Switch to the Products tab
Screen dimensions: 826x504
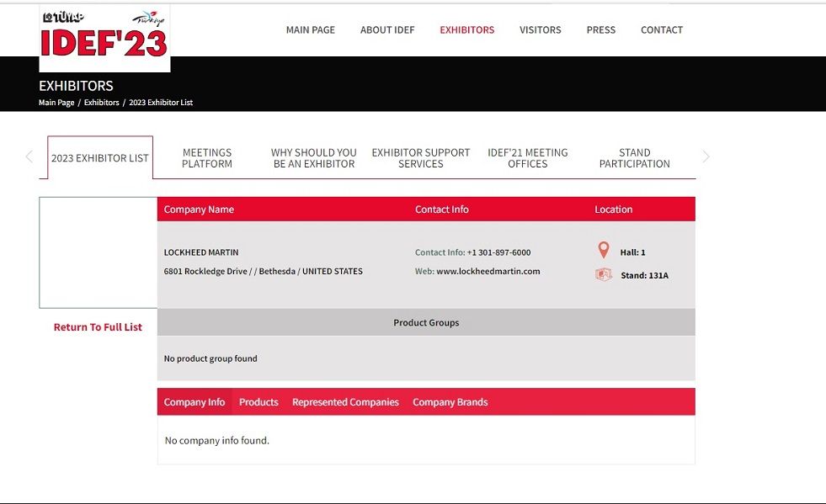point(258,402)
